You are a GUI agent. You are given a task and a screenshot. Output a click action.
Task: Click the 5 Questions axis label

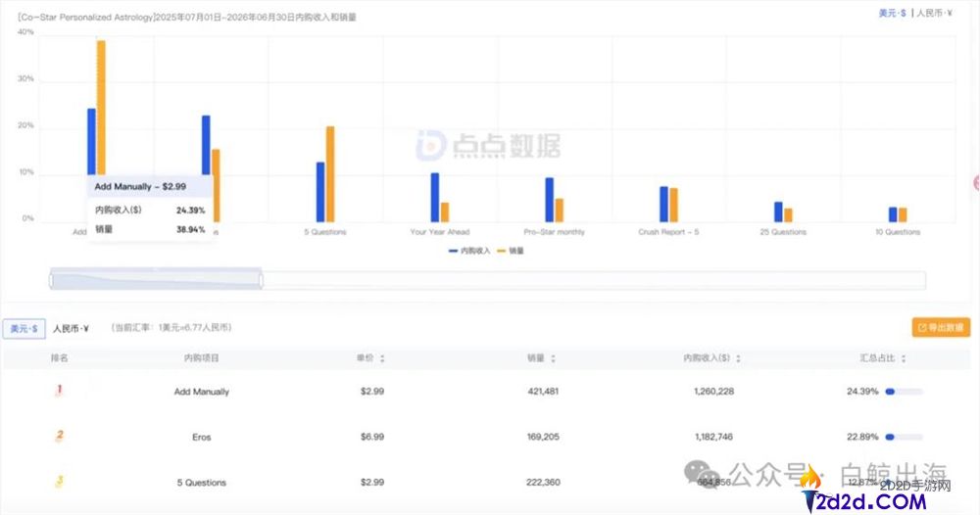tap(325, 232)
